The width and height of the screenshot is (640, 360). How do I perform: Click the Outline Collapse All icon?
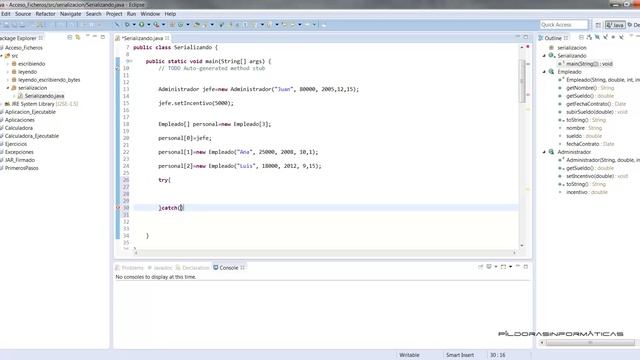581,37
